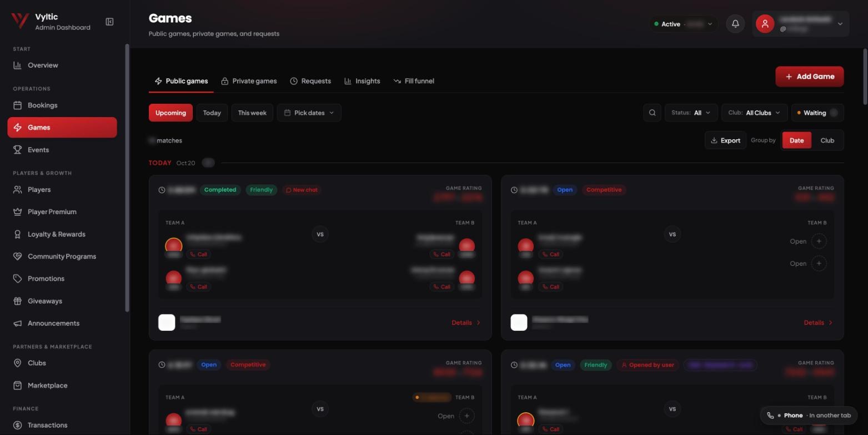Click the sidebar scrollbar
This screenshot has width=868, height=435.
(x=127, y=178)
